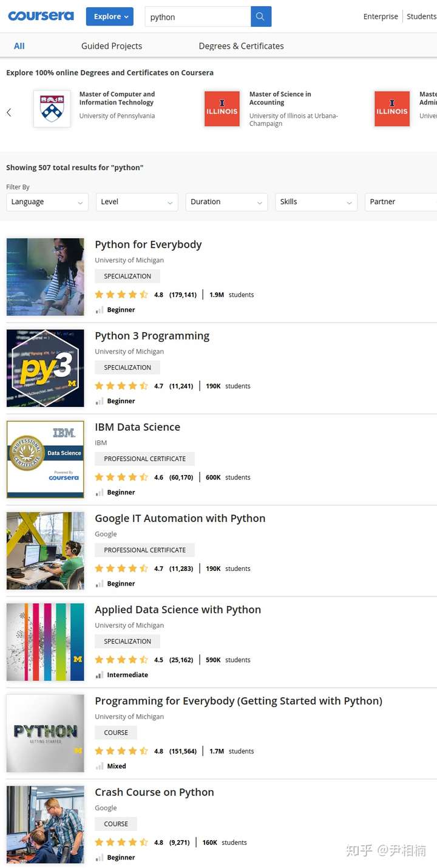The height and width of the screenshot is (868, 437).
Task: Expand the Level filter dropdown
Action: point(137,202)
